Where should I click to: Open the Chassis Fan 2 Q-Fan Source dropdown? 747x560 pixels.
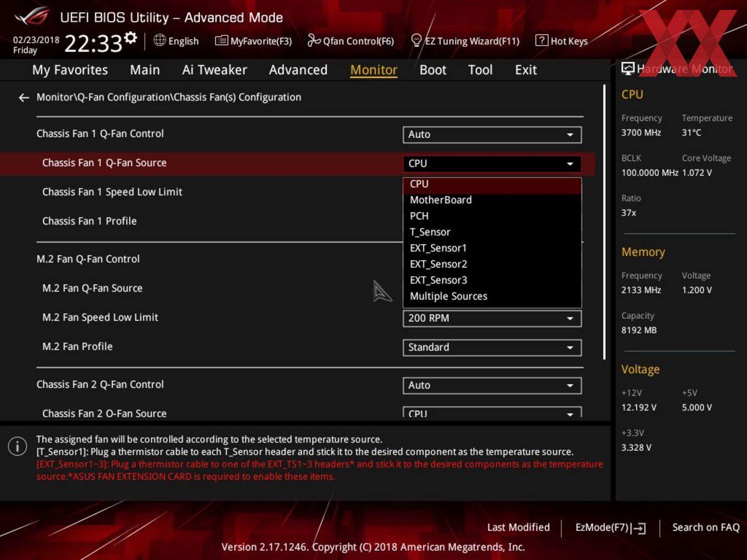point(492,412)
